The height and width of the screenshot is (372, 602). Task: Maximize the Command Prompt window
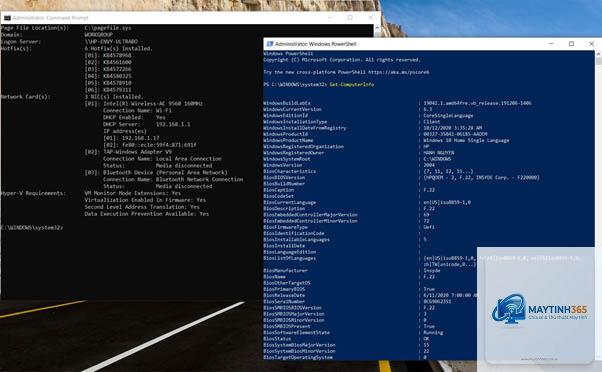350,18
